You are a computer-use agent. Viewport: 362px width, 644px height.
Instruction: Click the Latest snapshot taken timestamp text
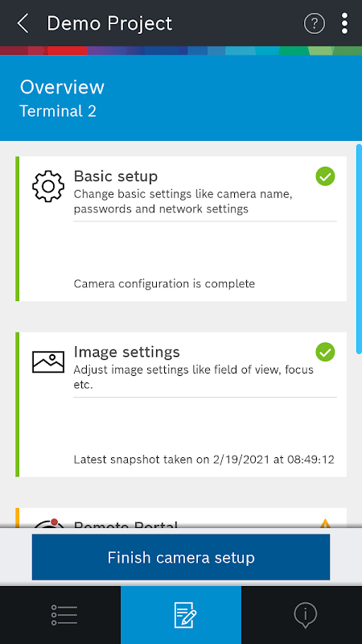click(204, 460)
